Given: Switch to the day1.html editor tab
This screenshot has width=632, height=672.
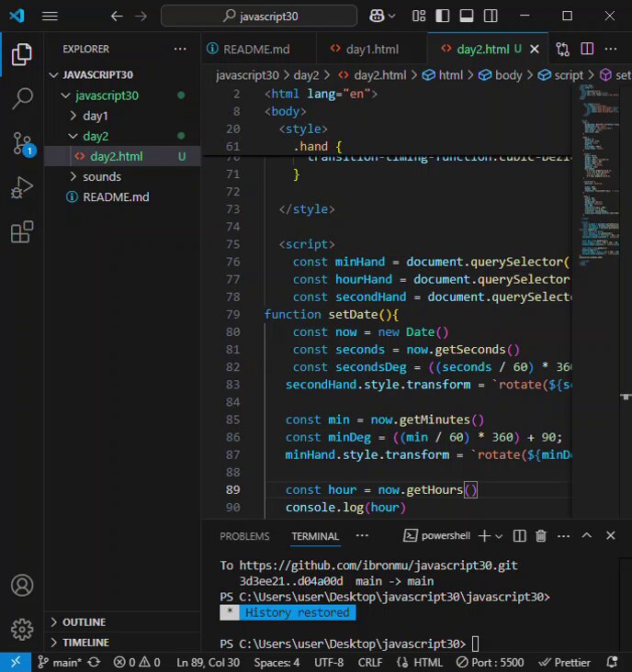Looking at the screenshot, I should pos(372,50).
